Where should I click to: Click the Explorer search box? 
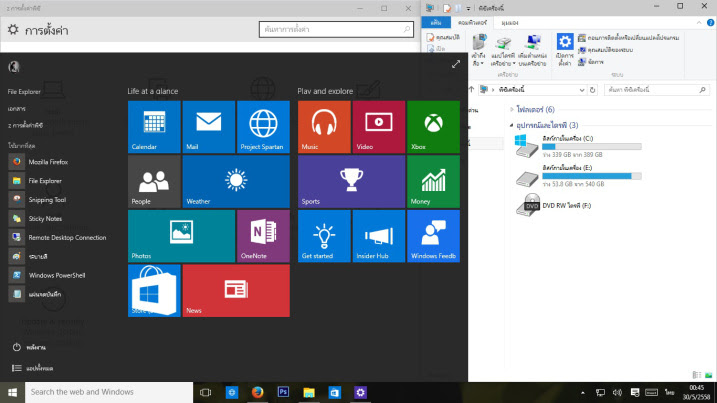click(657, 90)
